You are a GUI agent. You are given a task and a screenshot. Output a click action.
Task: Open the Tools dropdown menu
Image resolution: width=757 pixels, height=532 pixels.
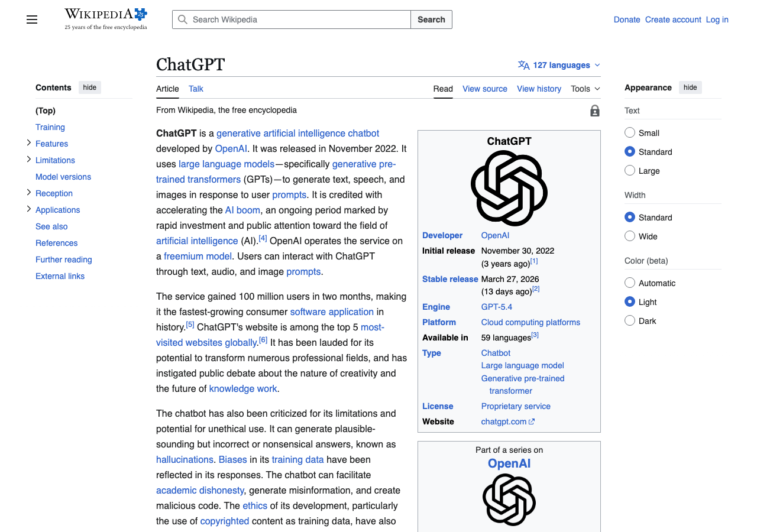coord(585,89)
